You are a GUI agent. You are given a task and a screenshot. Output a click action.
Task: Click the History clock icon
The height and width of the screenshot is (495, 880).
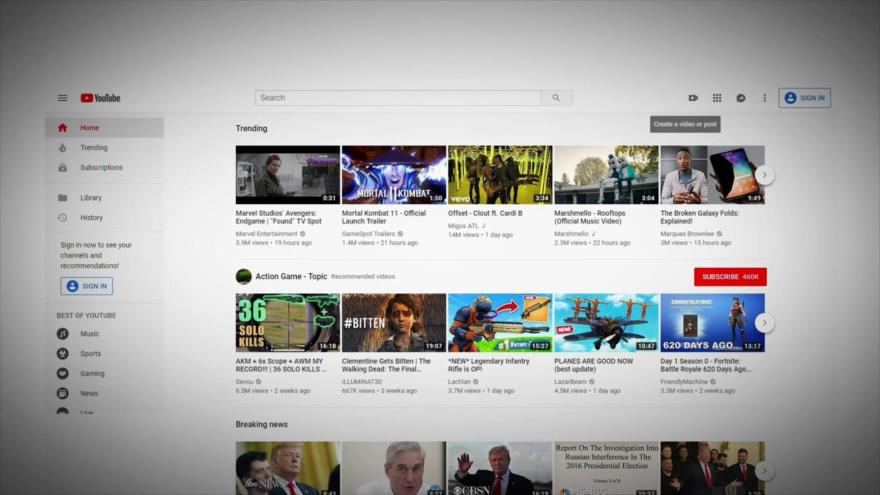(x=62, y=218)
